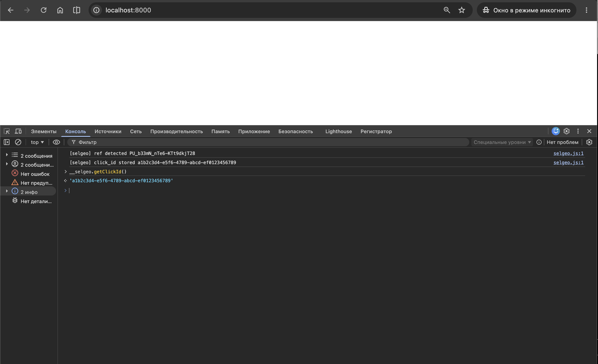Click the click_id stored log message
The width and height of the screenshot is (598, 364).
pyautogui.click(x=153, y=163)
